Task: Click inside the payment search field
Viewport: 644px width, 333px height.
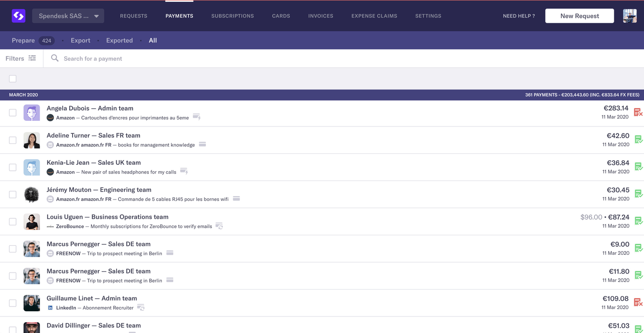Action: [131, 58]
